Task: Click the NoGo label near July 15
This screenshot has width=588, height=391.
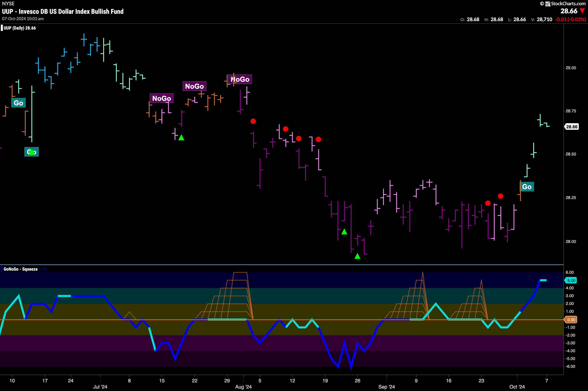Action: pos(161,98)
